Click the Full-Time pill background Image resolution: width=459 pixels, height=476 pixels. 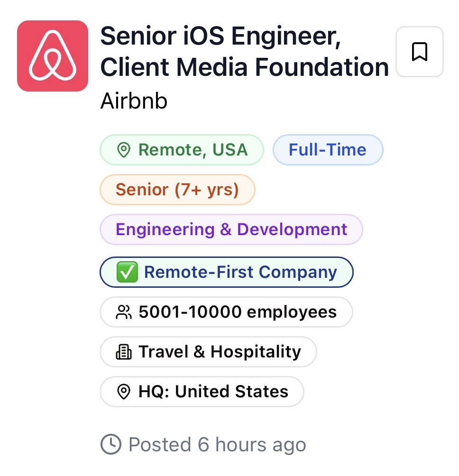point(328,149)
